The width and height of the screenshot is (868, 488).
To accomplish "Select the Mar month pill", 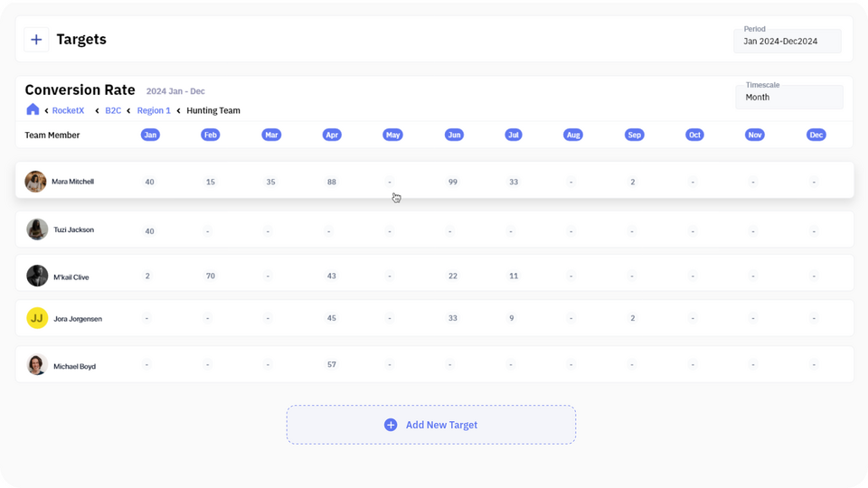I will click(x=271, y=135).
